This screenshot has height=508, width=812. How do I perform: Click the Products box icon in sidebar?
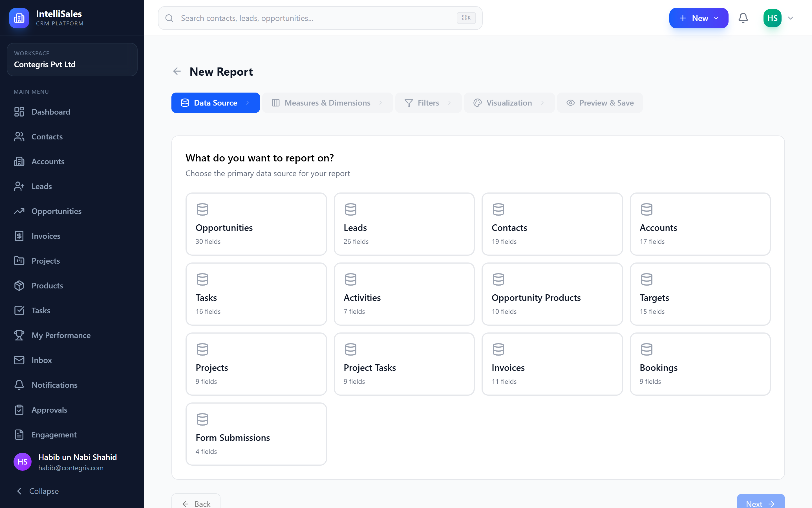click(19, 286)
